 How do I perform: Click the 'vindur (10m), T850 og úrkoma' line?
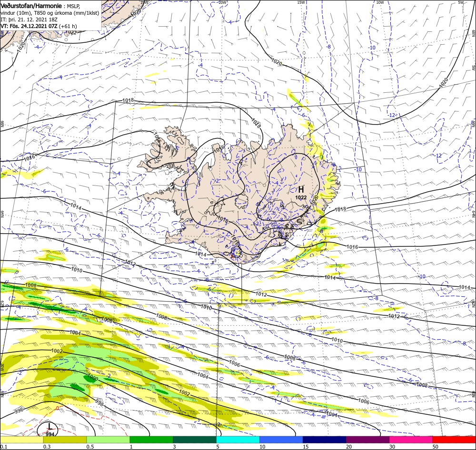tap(50, 13)
